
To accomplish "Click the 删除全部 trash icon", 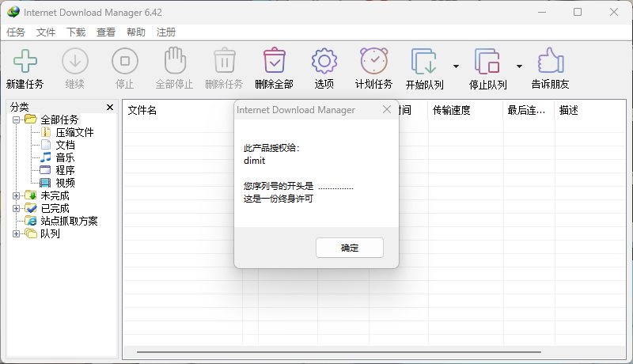I will pos(275,60).
